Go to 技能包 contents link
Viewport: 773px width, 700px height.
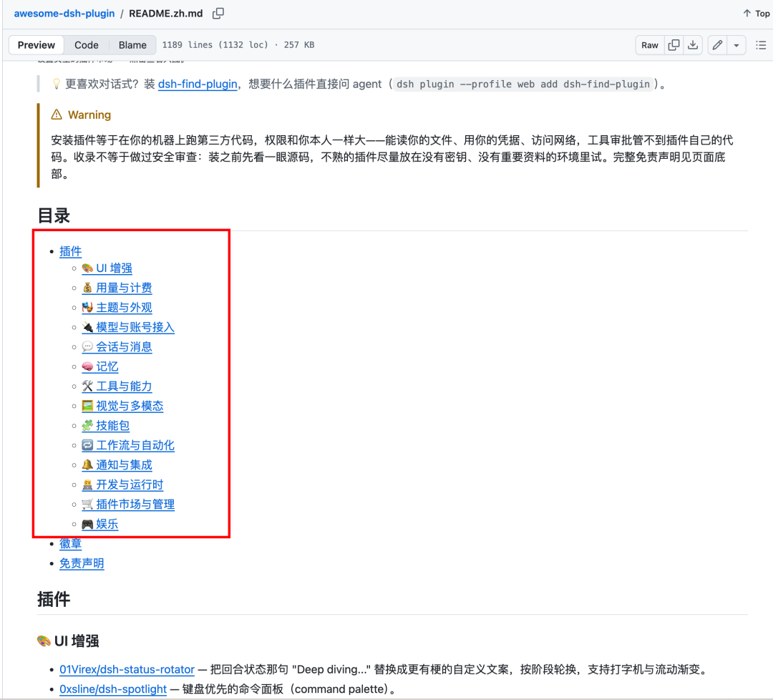pos(105,426)
